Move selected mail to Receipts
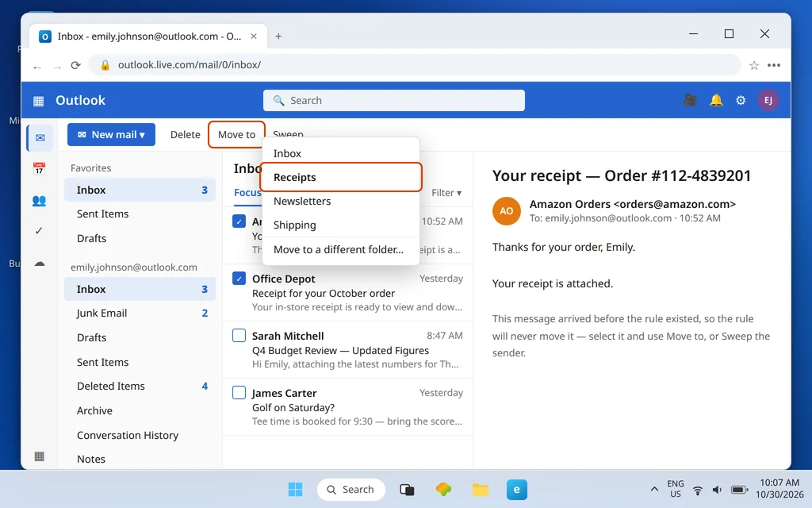The height and width of the screenshot is (508, 812). 341,177
